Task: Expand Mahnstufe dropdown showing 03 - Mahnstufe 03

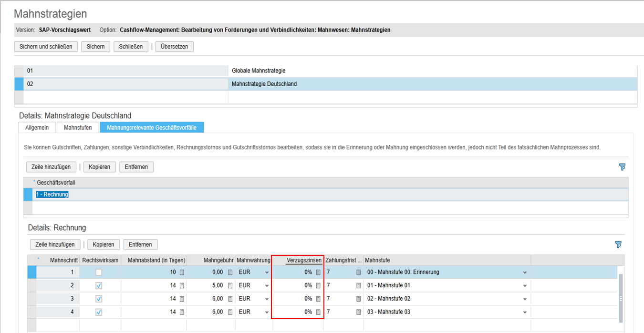Action: point(525,313)
